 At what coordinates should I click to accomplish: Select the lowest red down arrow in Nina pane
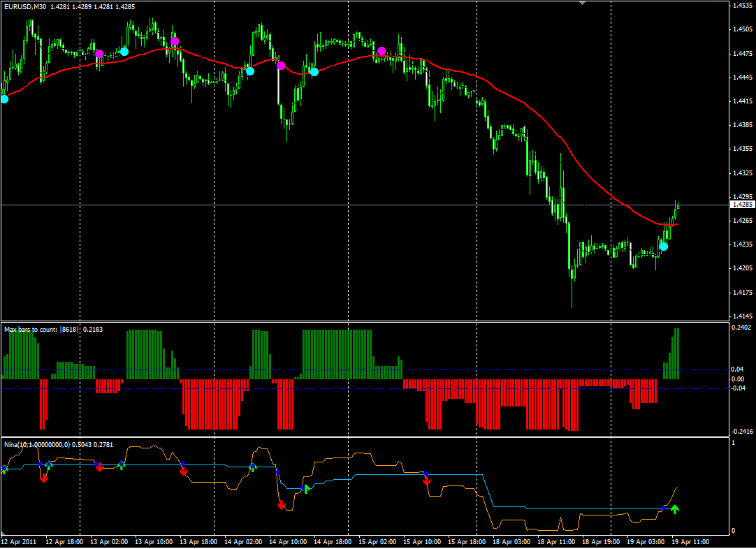(281, 505)
